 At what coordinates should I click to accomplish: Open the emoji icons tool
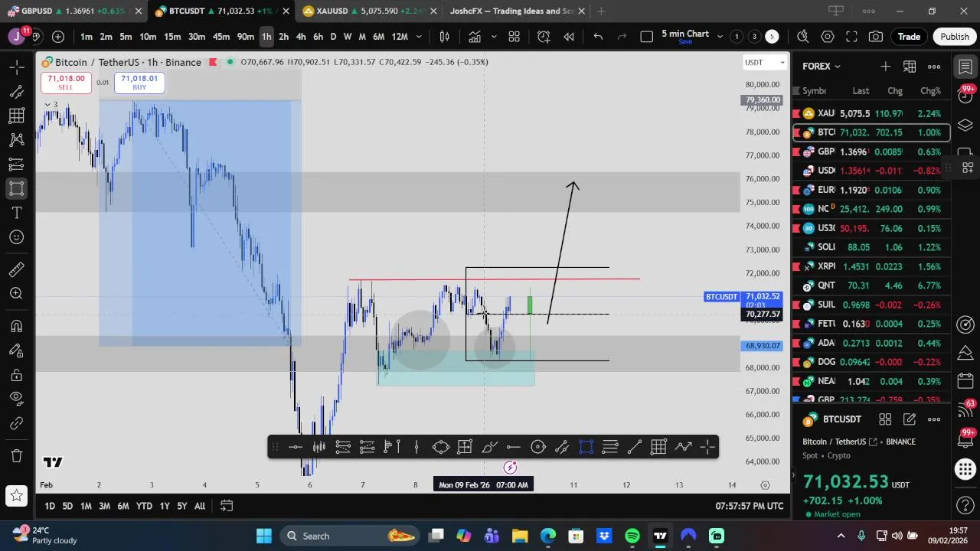pyautogui.click(x=16, y=236)
